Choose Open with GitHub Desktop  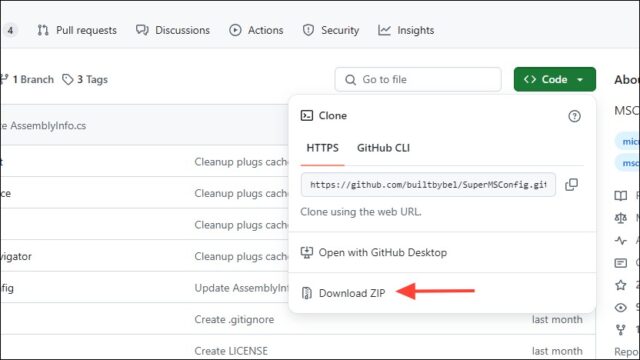(x=374, y=253)
